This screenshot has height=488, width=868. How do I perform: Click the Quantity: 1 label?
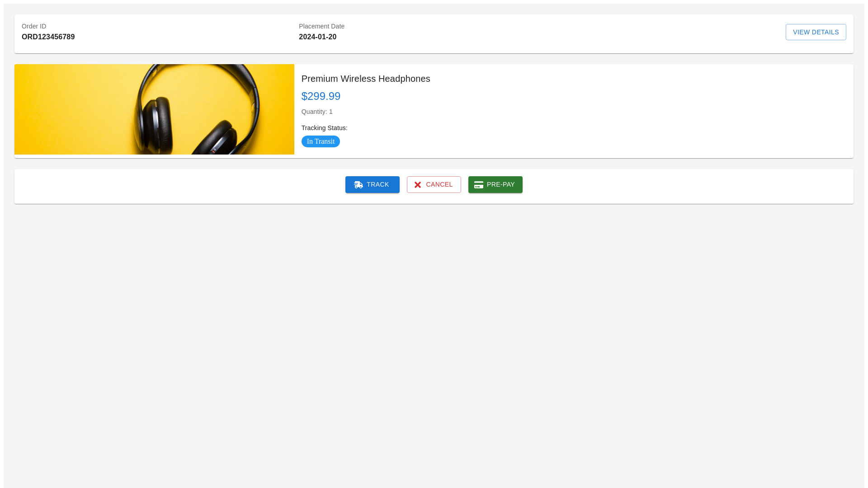pos(317,112)
